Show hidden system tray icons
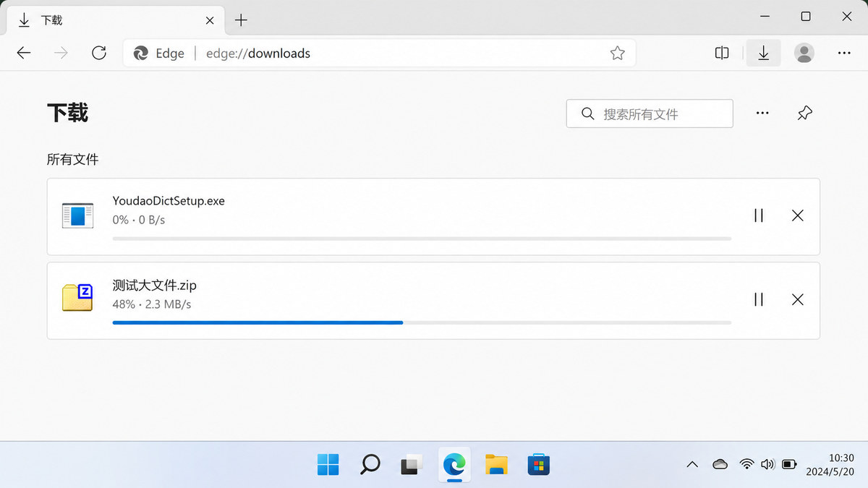The height and width of the screenshot is (488, 868). pyautogui.click(x=692, y=464)
